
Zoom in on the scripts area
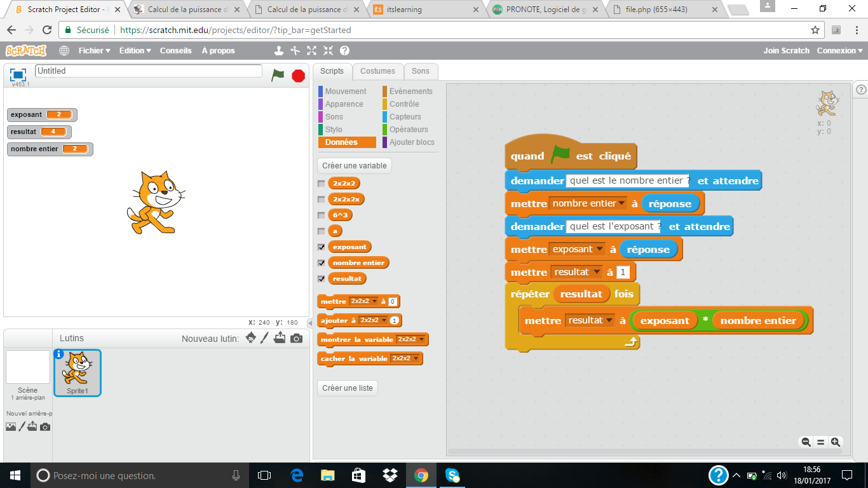pyautogui.click(x=836, y=442)
